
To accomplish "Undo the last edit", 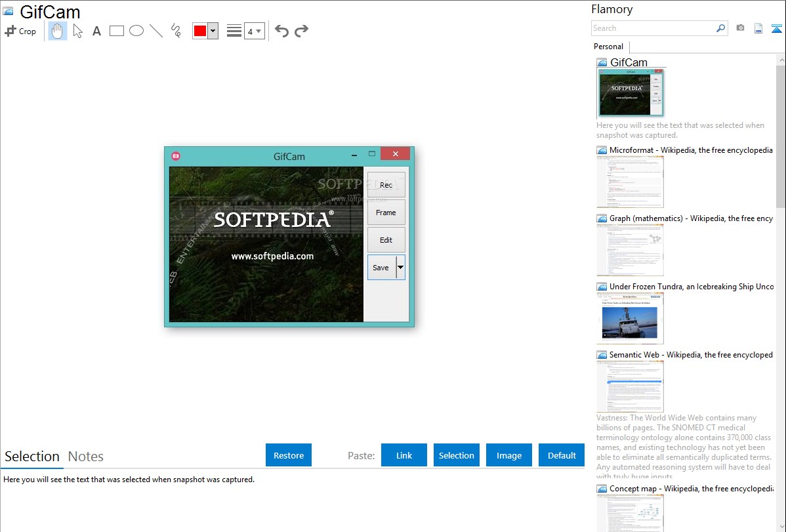I will pyautogui.click(x=281, y=31).
